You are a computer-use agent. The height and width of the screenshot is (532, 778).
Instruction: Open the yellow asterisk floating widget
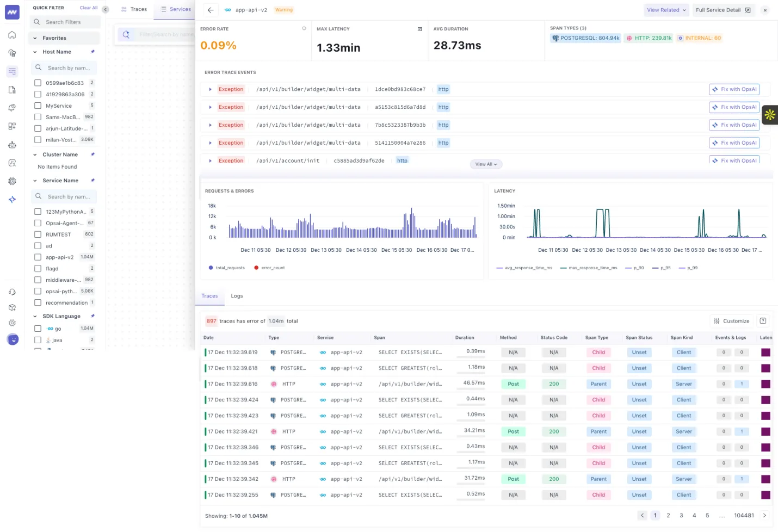click(770, 115)
